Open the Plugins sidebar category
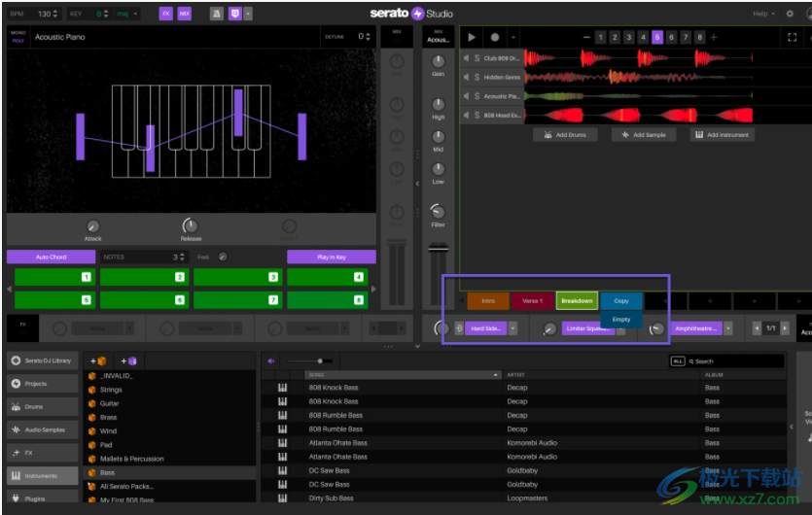 click(43, 498)
